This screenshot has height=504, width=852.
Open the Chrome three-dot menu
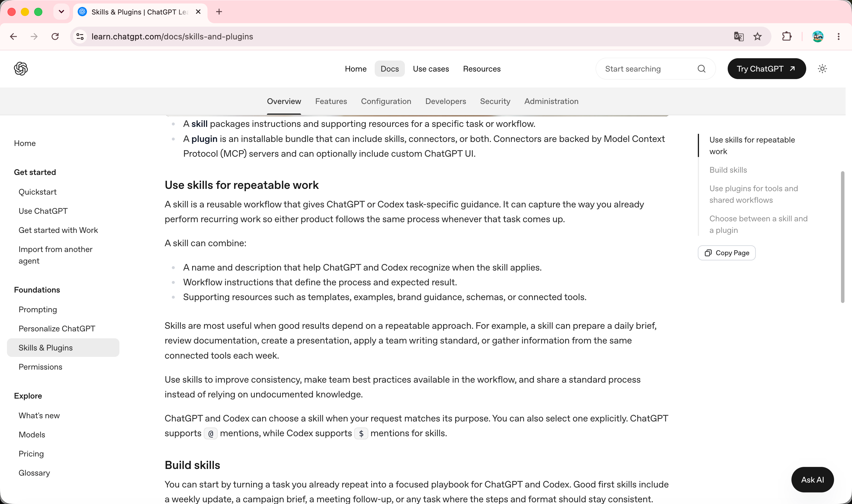click(838, 36)
